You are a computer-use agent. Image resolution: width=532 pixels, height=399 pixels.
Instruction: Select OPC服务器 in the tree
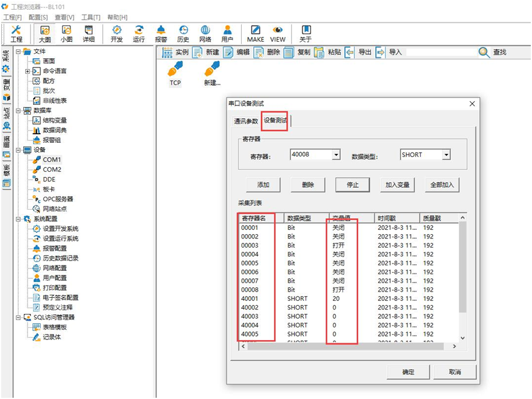pyautogui.click(x=58, y=199)
